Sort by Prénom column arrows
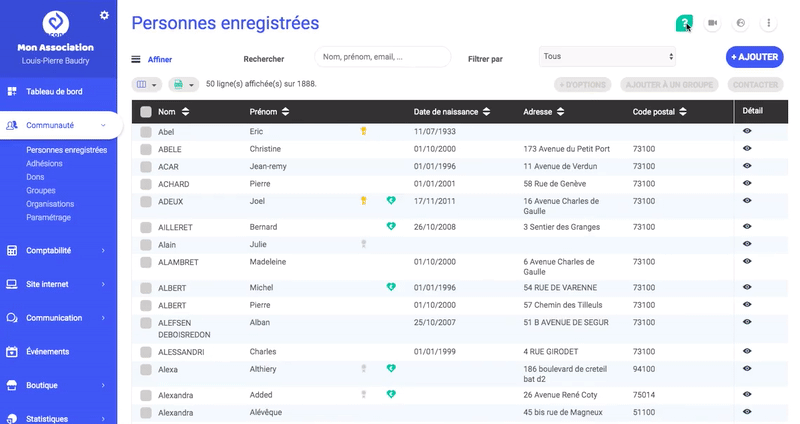Screen dimensions: 800x424 point(285,112)
